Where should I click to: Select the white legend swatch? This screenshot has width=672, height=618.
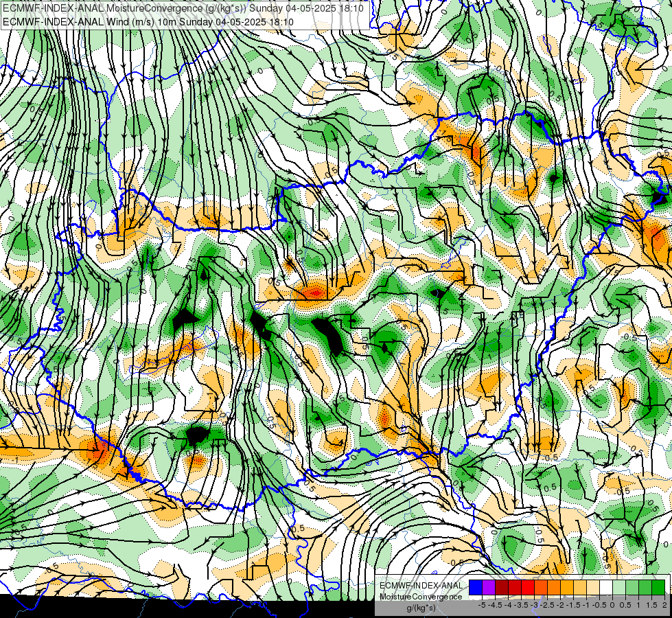pyautogui.click(x=606, y=587)
